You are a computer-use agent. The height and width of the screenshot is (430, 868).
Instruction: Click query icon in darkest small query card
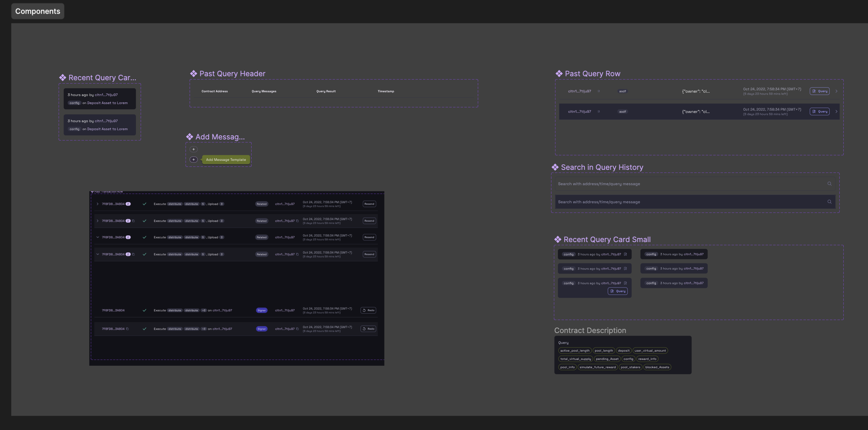point(625,254)
